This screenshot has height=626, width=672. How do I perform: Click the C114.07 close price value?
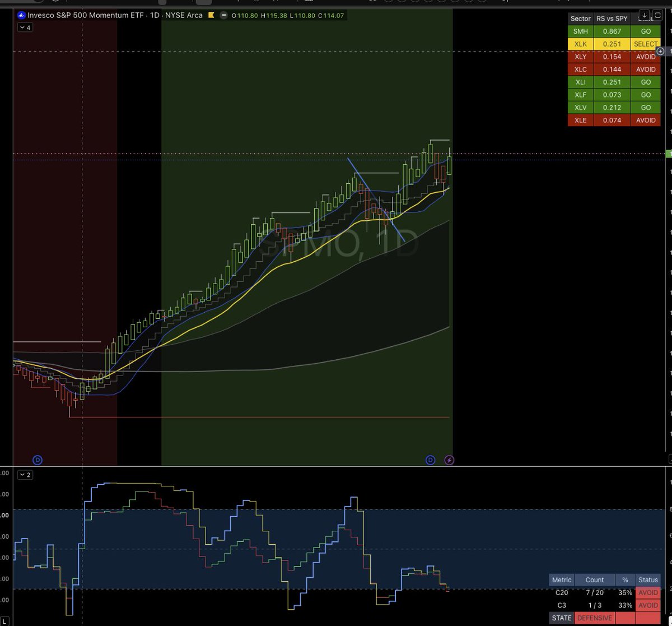331,16
